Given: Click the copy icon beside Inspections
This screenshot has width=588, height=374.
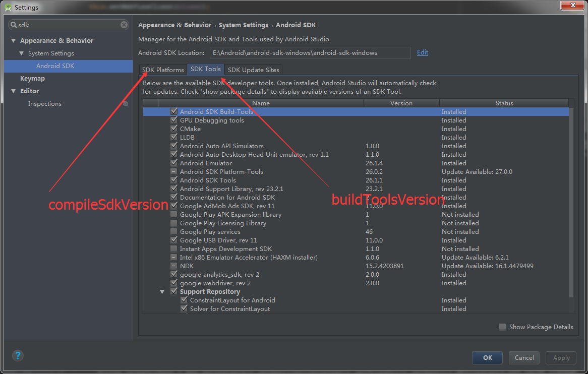Looking at the screenshot, I should pos(126,104).
